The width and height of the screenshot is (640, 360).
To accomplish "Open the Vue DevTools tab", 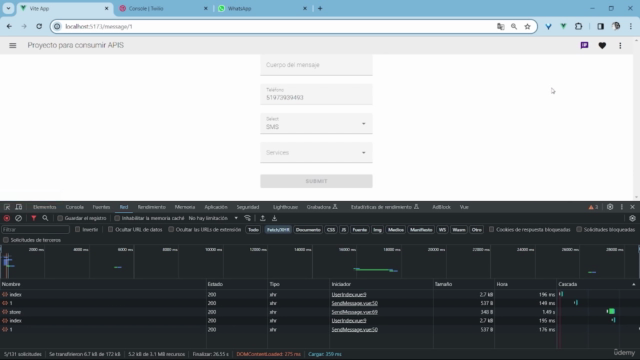I will [x=464, y=207].
